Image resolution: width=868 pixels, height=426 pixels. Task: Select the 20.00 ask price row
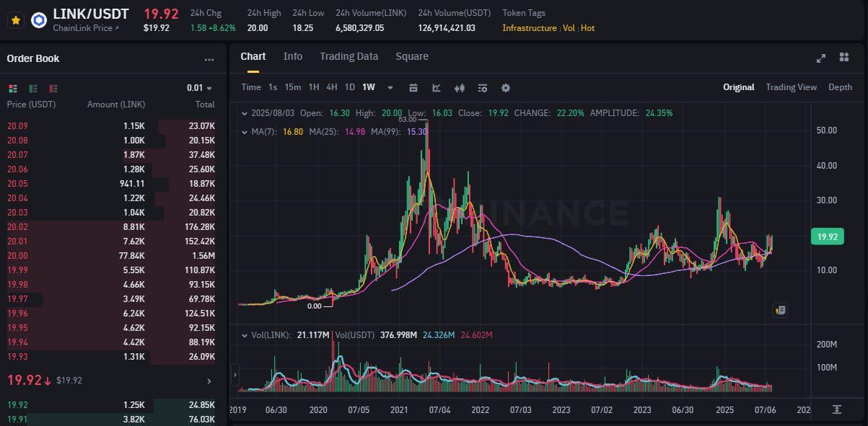pyautogui.click(x=111, y=256)
